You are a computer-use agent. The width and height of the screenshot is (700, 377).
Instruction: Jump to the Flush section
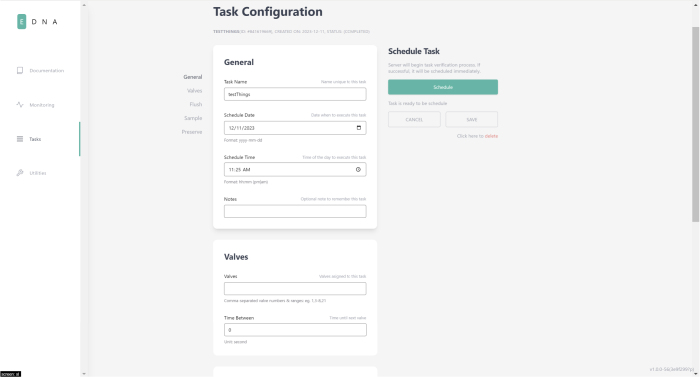pos(196,104)
